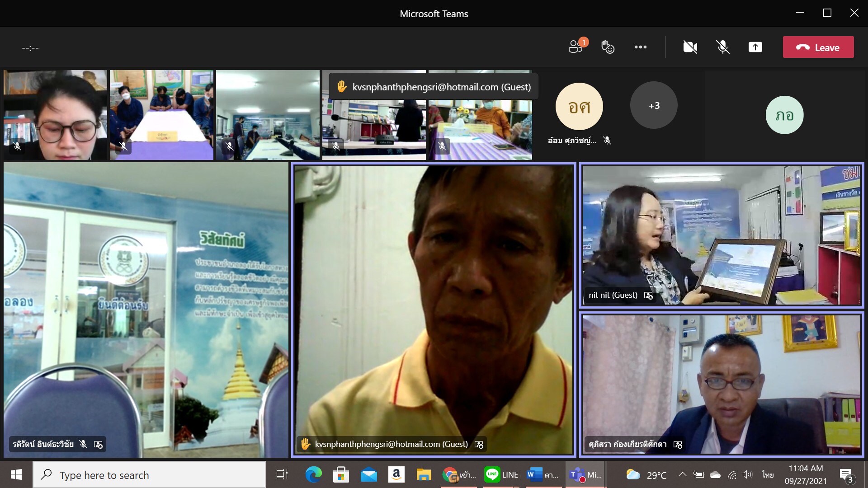This screenshot has width=868, height=488.
Task: Click the Share content icon
Action: (x=755, y=47)
